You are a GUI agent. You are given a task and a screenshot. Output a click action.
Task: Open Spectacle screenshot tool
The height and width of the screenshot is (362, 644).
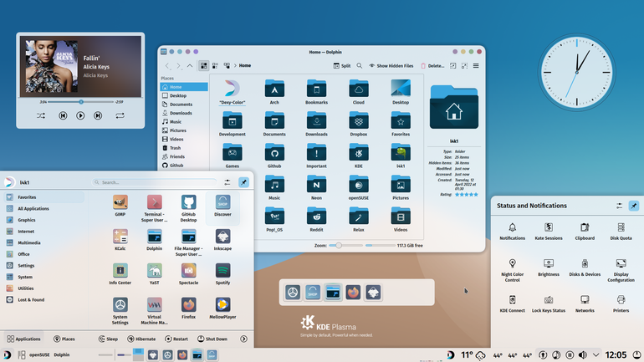pos(188,273)
